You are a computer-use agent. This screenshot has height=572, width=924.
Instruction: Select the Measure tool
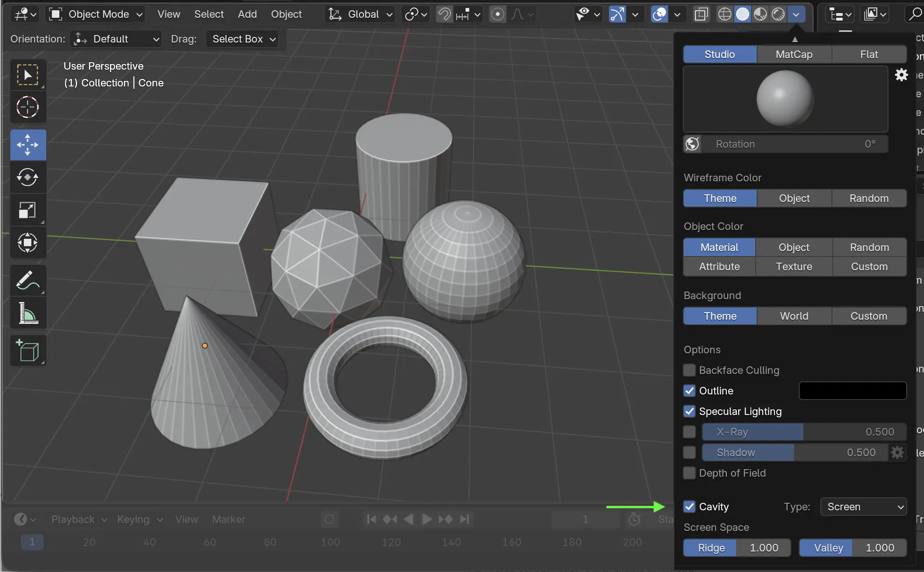(x=28, y=313)
